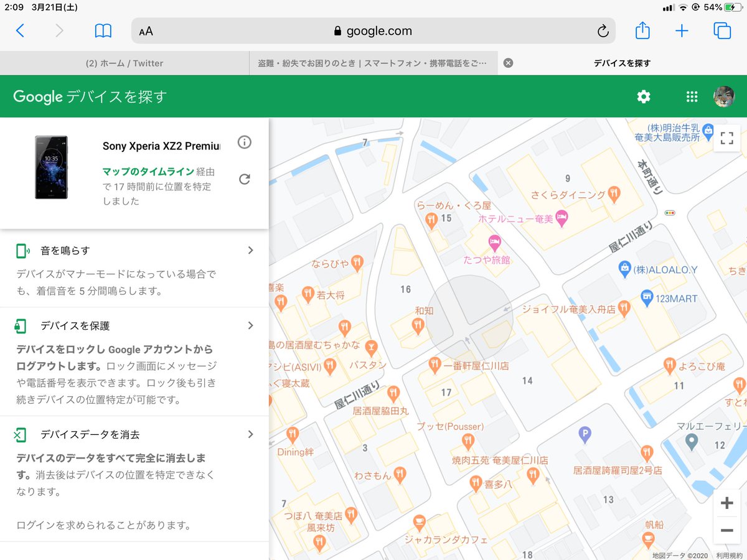
Task: Tap the ジョイフル奄美入舟店 restaurant pin
Action: (x=624, y=308)
